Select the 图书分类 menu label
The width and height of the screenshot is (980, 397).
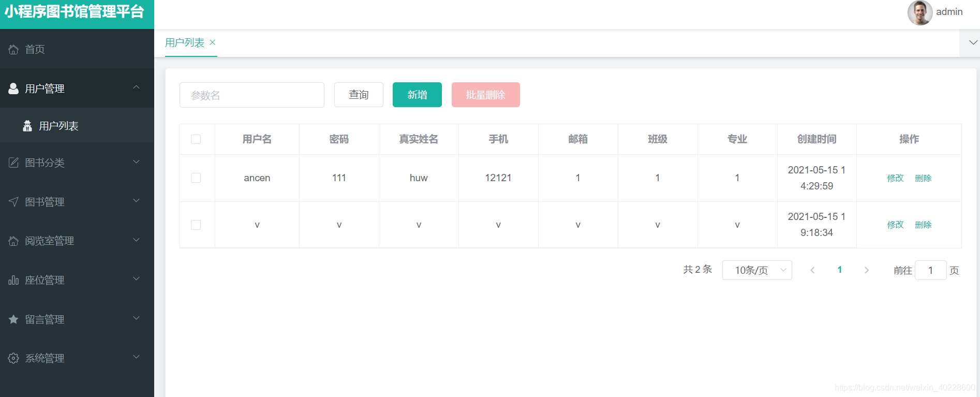click(x=44, y=163)
